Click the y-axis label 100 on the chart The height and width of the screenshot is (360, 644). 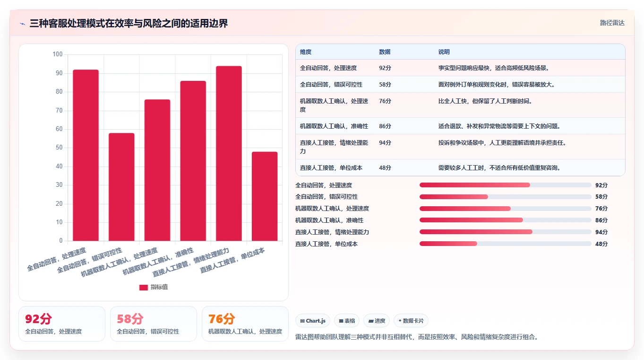tap(58, 54)
